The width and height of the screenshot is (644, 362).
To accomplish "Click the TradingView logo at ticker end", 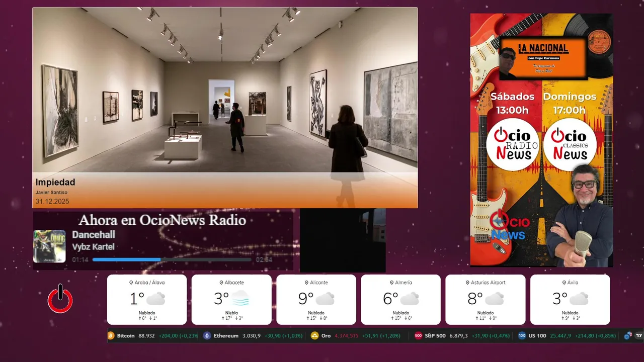I will (x=639, y=335).
